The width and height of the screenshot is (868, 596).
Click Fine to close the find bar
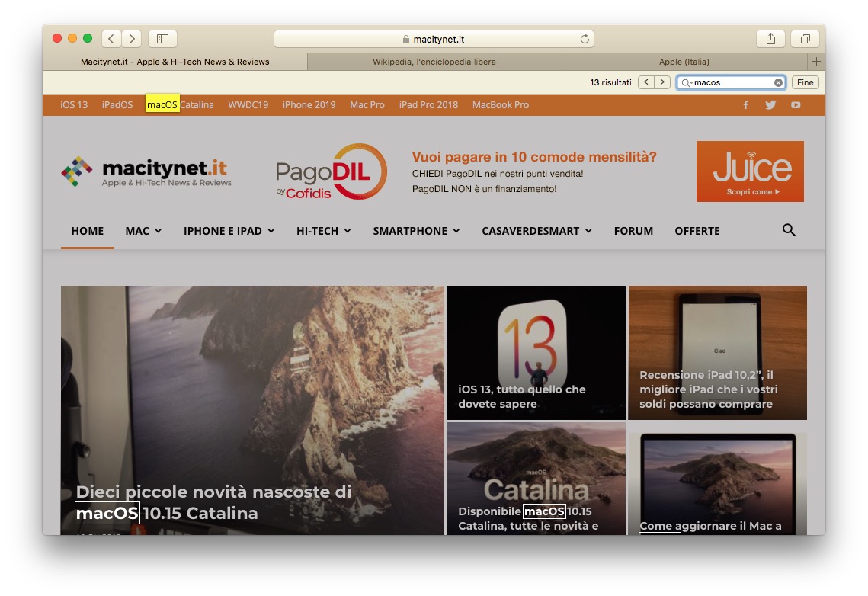pos(805,82)
